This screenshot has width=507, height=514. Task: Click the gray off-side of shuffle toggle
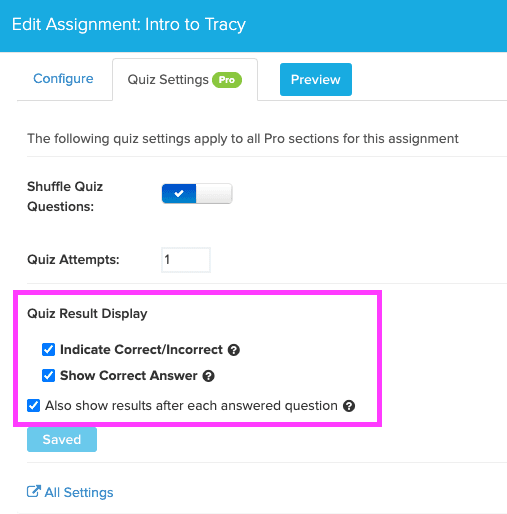[214, 193]
